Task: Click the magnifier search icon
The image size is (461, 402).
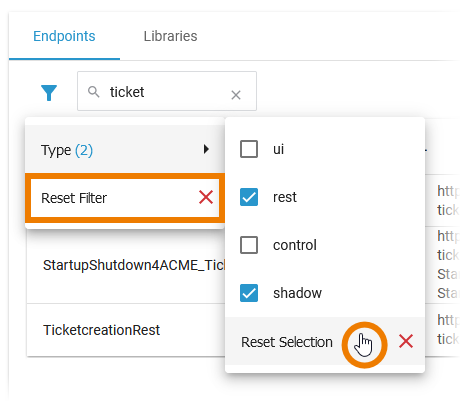Action: 93,92
